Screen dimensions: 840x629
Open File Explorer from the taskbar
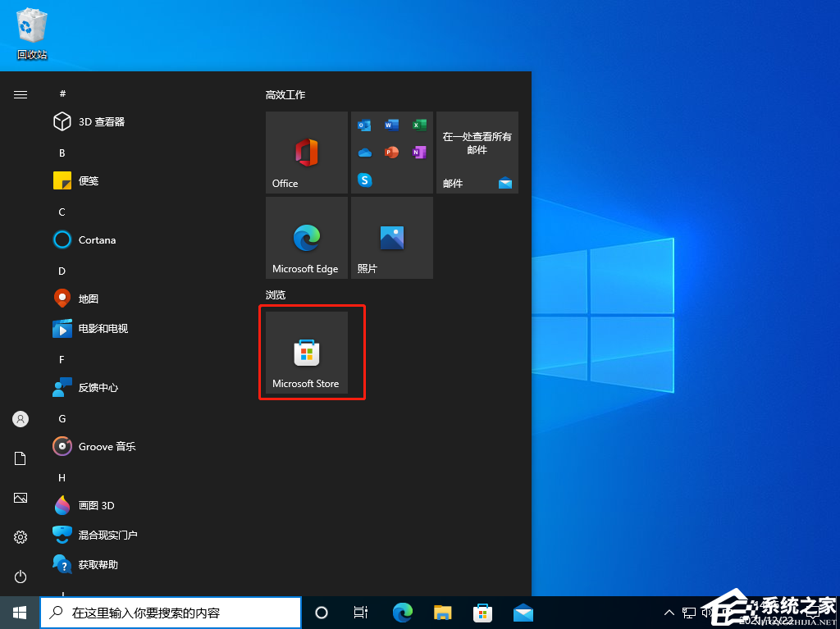[x=443, y=613]
